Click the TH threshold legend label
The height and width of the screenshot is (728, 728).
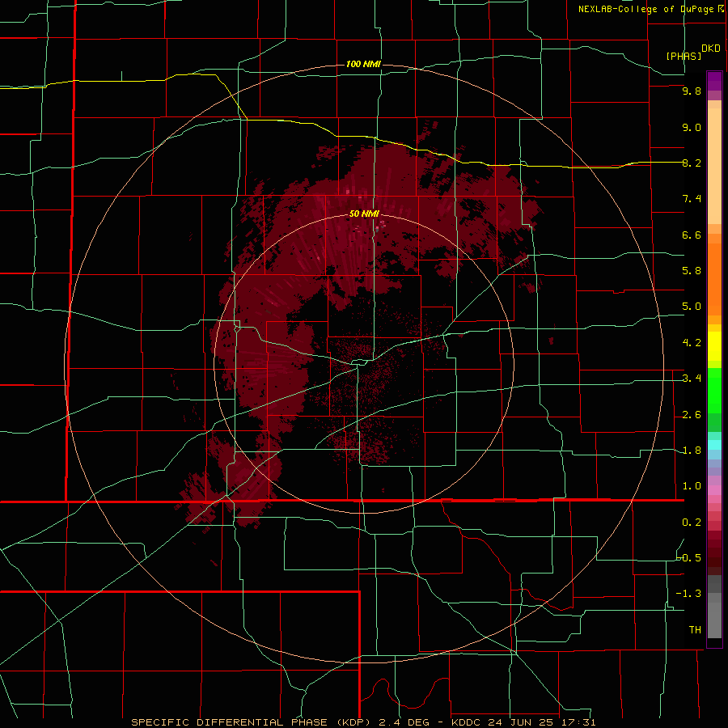695,630
